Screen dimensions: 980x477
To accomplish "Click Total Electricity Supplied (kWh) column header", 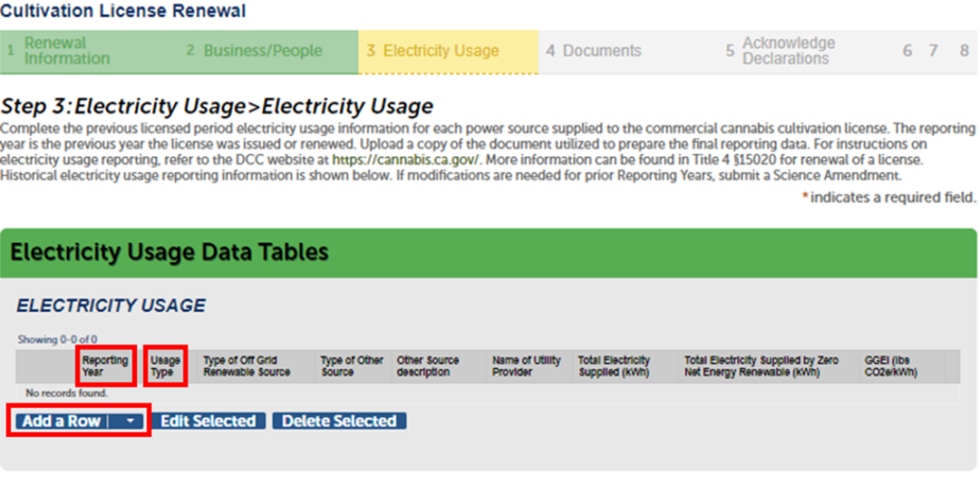I will [x=614, y=366].
